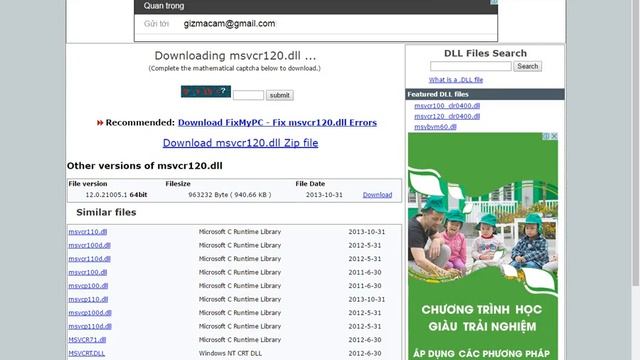Open similar file MSVCR71.dll

pos(87,339)
